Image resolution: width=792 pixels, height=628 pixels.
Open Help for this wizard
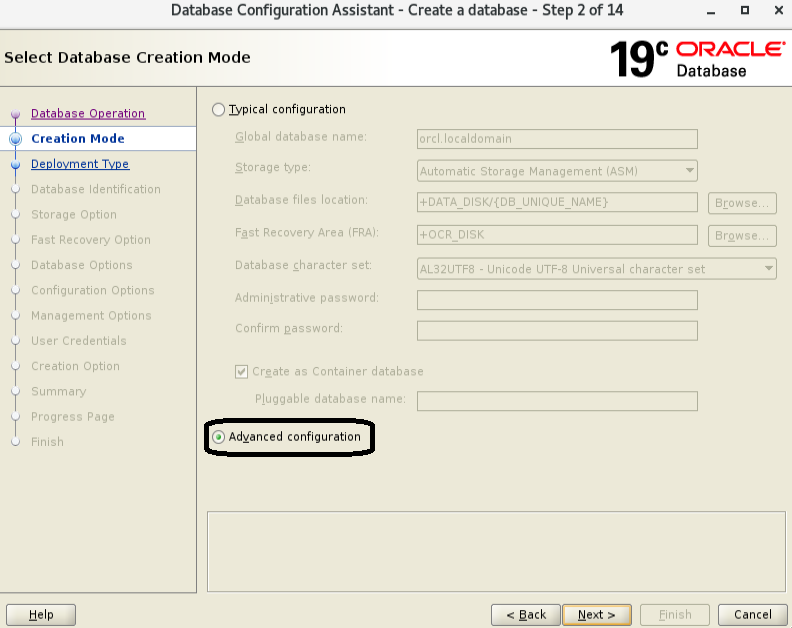click(x=41, y=615)
